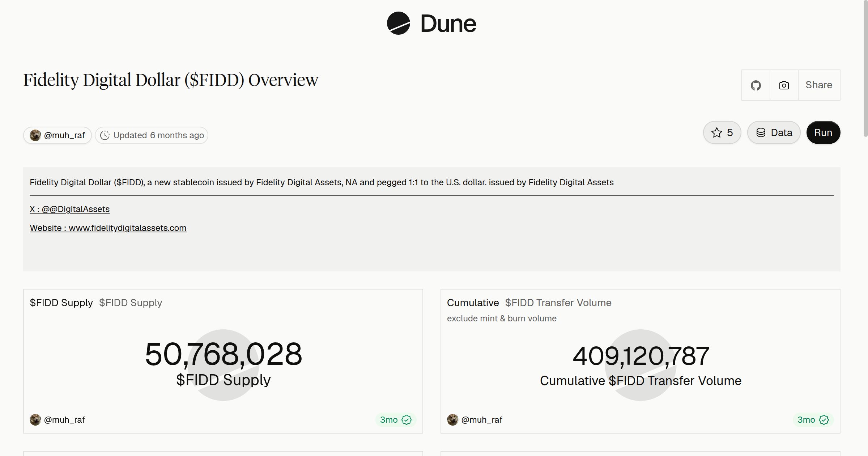
Task: Open the Data button
Action: 774,132
